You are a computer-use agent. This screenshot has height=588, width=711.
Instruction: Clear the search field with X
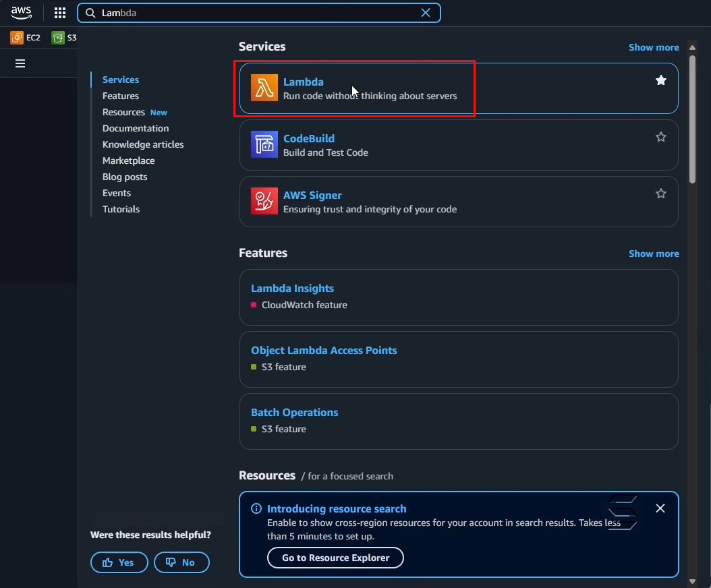point(426,13)
